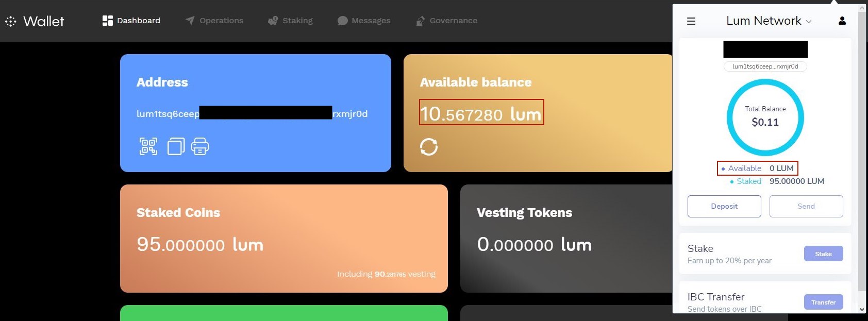Click the Deposit button
The image size is (868, 321).
724,206
